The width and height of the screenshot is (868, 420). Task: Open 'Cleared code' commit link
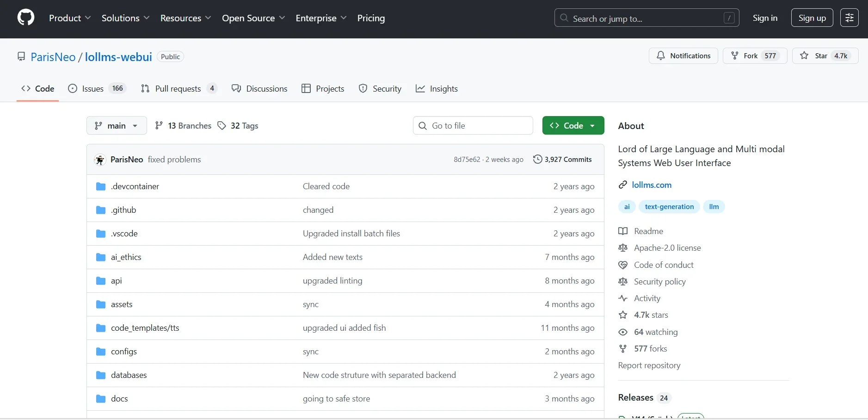point(326,186)
